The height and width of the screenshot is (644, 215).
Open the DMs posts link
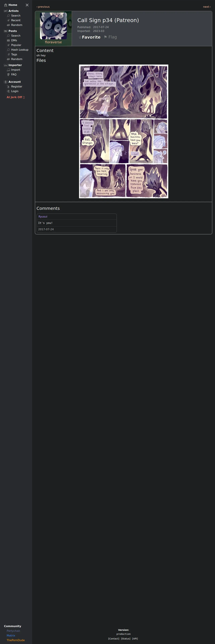(x=14, y=40)
